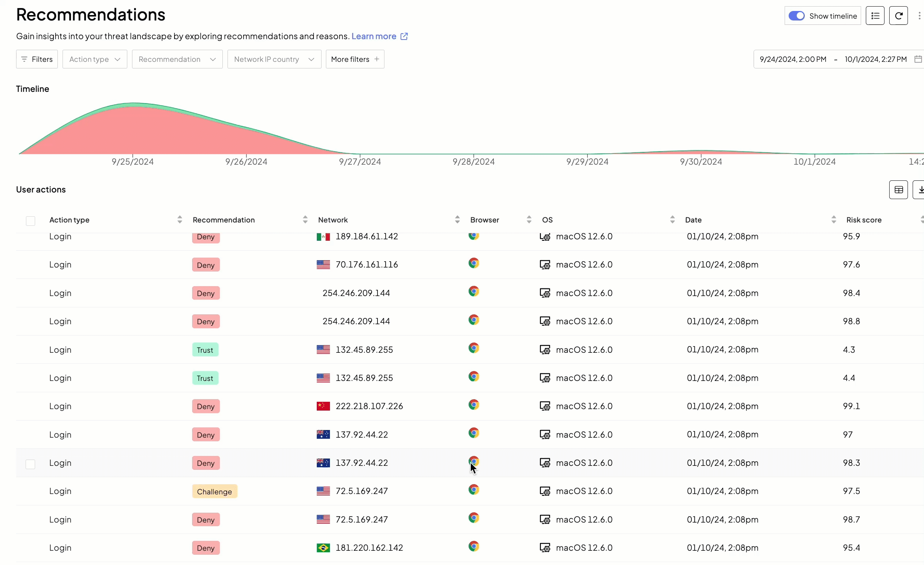Click Chrome icon in 222.218.107.226 row
This screenshot has height=565, width=924.
[474, 405]
